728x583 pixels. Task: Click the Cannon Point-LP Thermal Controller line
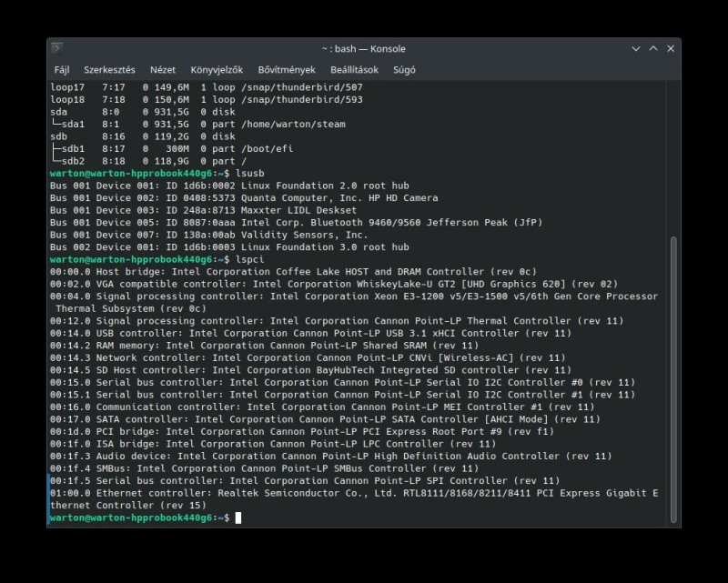(337, 321)
